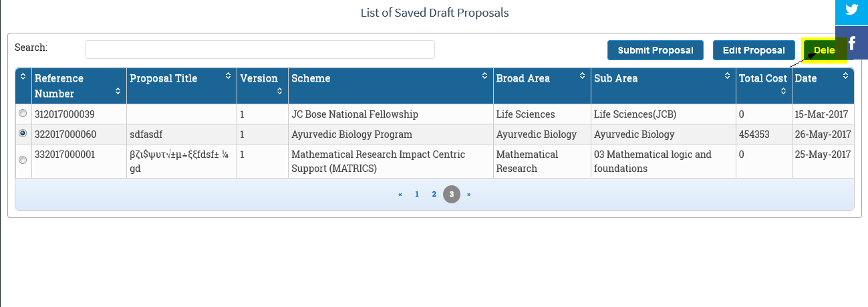Focus the Search text field
The image size is (868, 307).
[260, 49]
